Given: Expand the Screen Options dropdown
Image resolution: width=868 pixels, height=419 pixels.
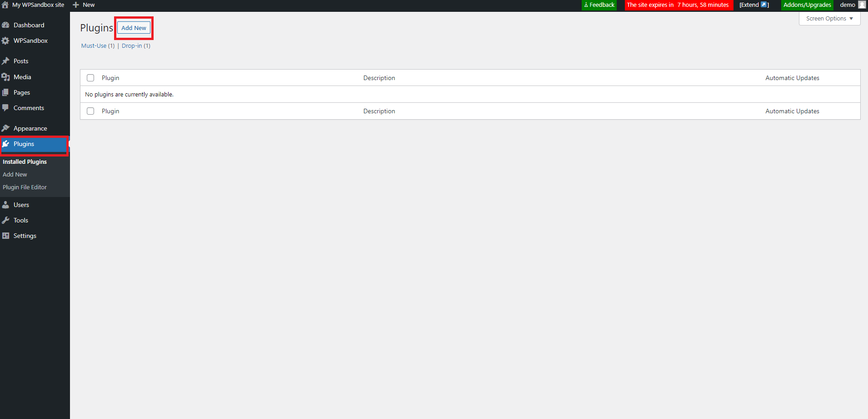Looking at the screenshot, I should [x=829, y=19].
